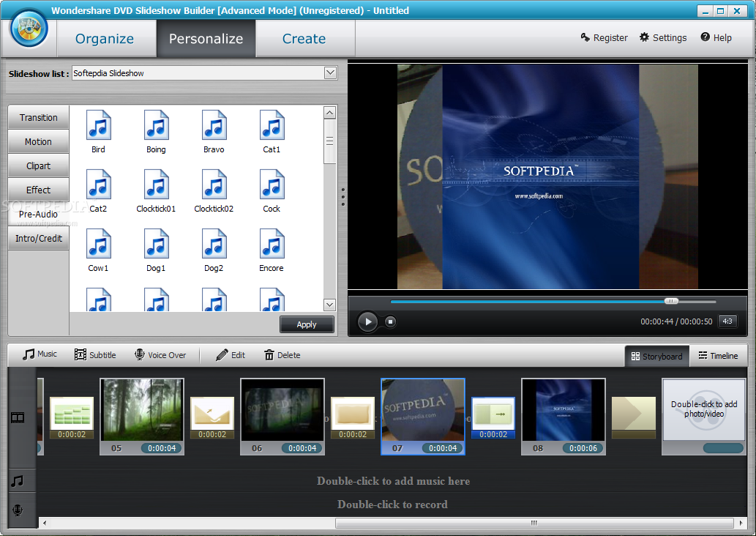Click the 'Double-click to add music here' track

[x=393, y=481]
